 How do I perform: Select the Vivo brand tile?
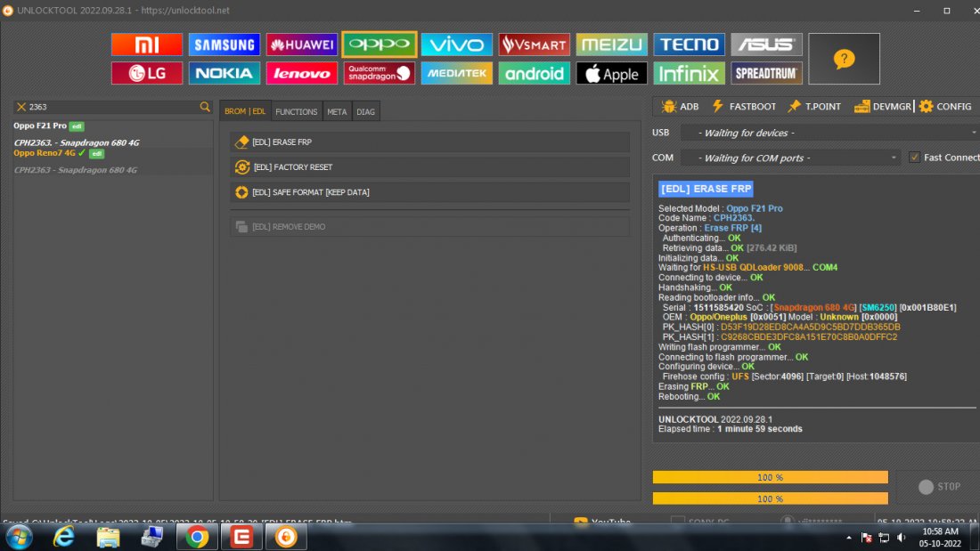pos(457,45)
